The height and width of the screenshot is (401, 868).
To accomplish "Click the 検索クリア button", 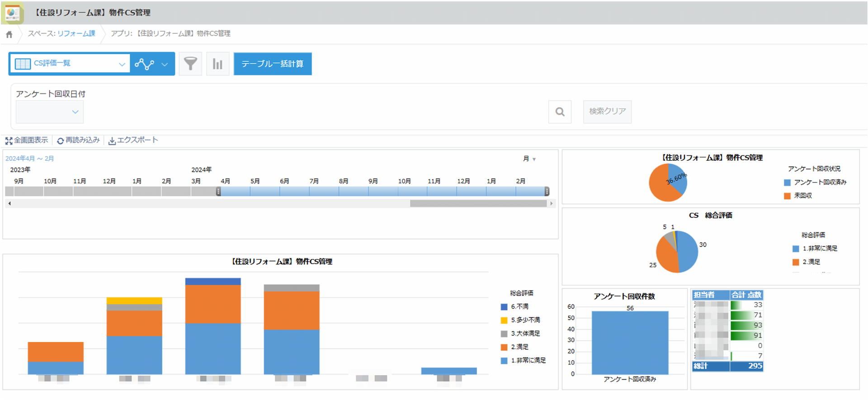I will coord(607,111).
